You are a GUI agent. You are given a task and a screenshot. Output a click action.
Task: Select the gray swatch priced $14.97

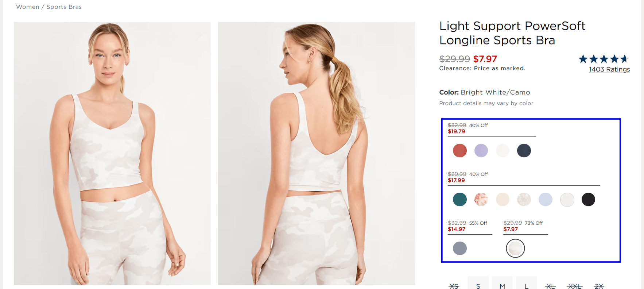click(459, 248)
